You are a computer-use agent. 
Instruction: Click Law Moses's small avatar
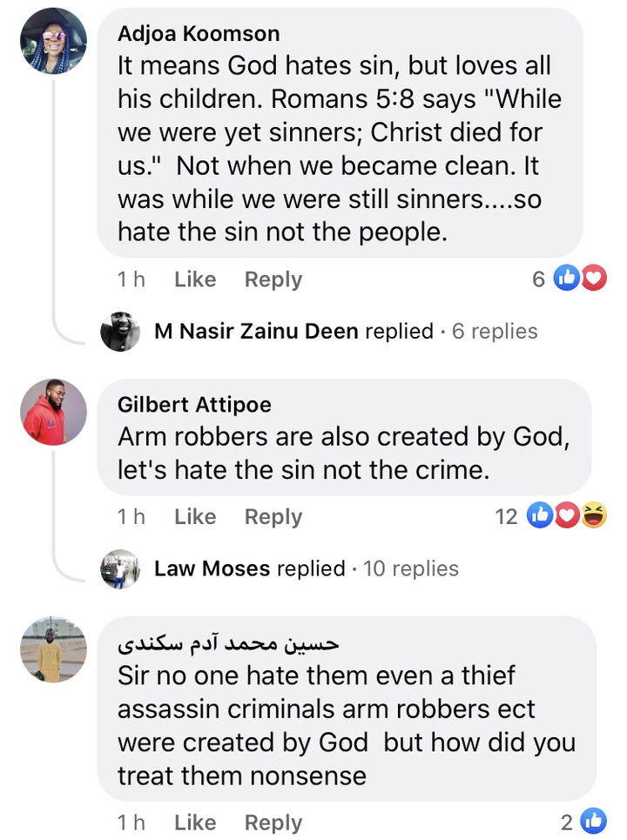(x=120, y=569)
